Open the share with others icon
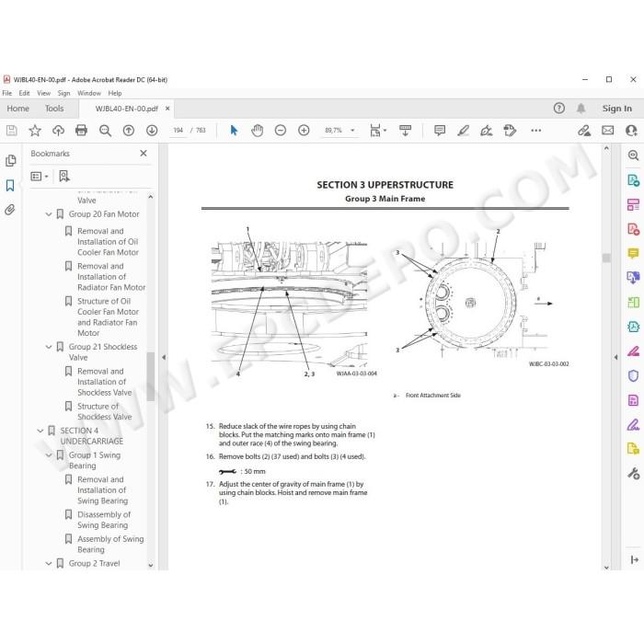644x644 pixels. click(x=631, y=131)
